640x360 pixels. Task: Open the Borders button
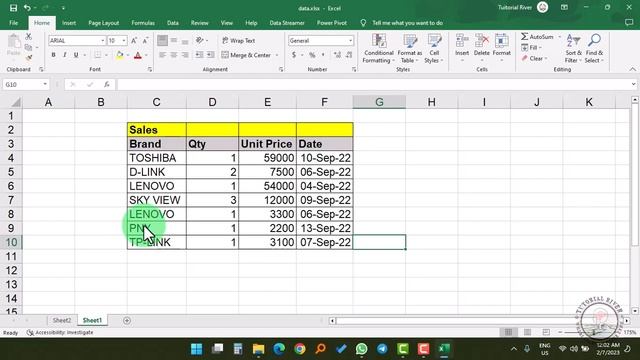[x=98, y=55]
